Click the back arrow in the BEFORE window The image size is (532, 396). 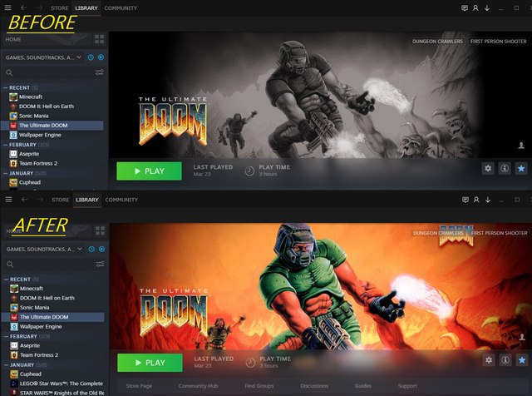coord(23,8)
